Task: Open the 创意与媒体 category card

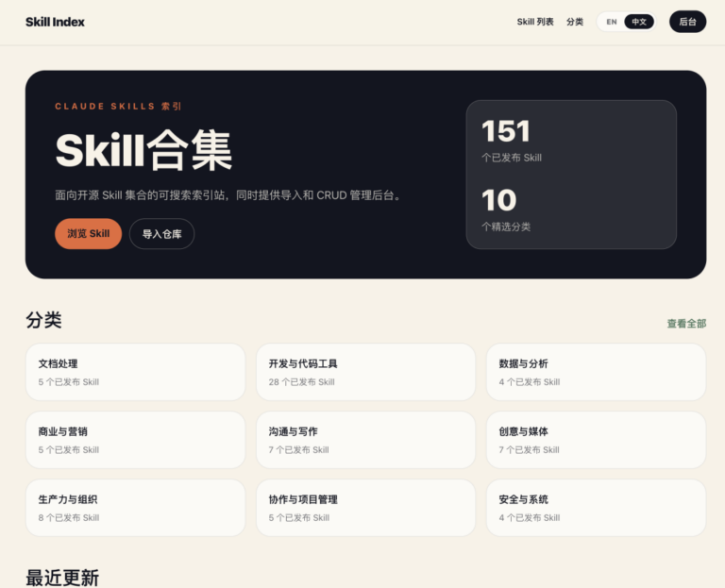Action: click(596, 440)
